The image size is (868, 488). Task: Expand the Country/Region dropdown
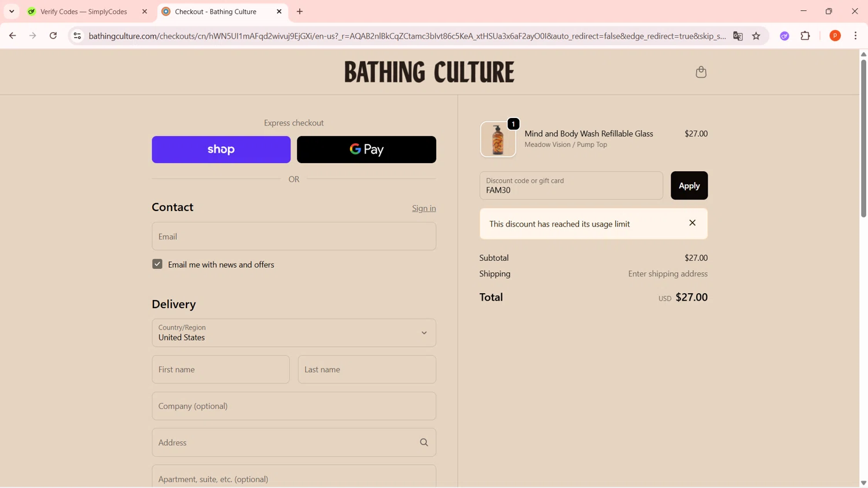[294, 333]
